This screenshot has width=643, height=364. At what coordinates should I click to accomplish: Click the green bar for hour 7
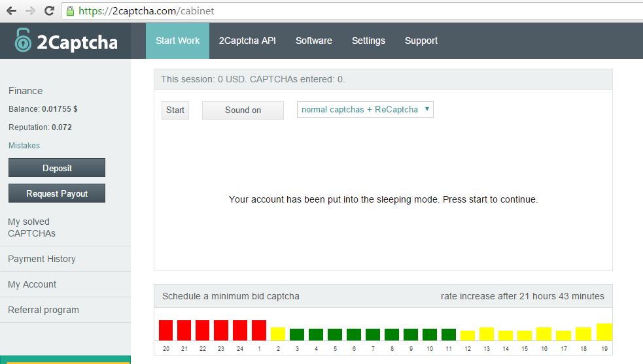coord(373,335)
